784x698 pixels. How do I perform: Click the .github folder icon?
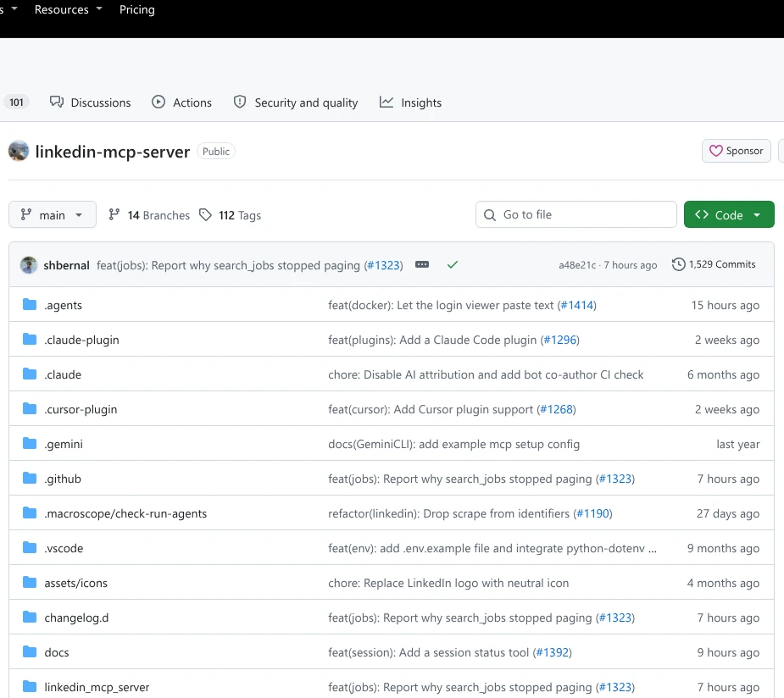[30, 478]
